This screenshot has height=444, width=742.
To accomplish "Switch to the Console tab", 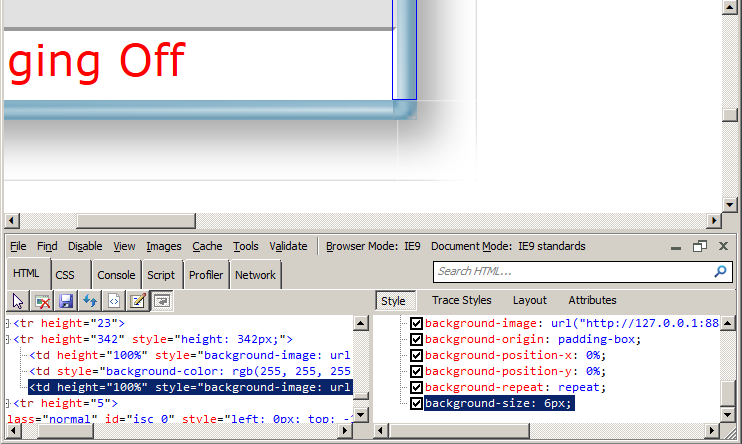I will 116,275.
